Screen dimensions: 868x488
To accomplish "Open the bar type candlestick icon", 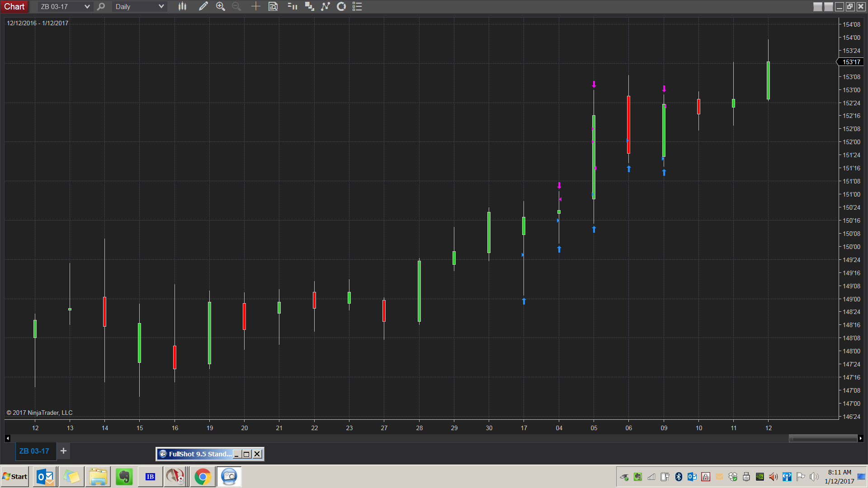I will point(182,6).
